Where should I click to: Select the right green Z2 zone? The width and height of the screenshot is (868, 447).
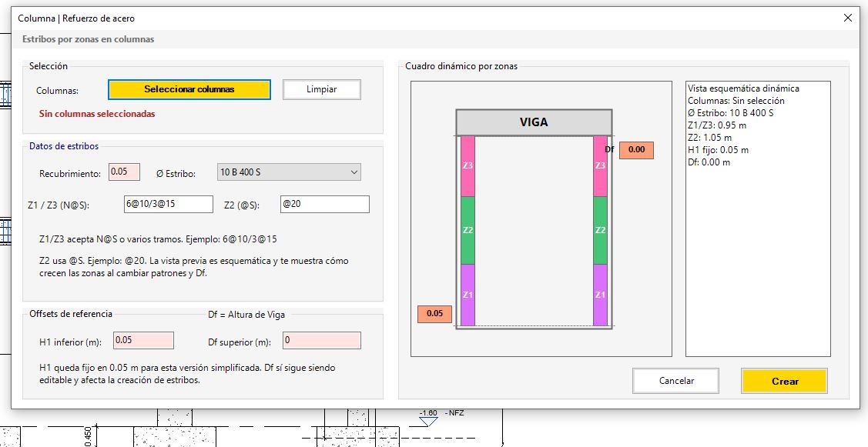coord(600,230)
